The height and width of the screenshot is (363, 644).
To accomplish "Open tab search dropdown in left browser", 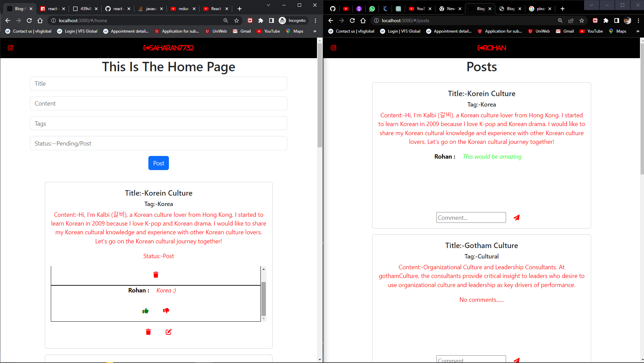I will click(x=268, y=5).
